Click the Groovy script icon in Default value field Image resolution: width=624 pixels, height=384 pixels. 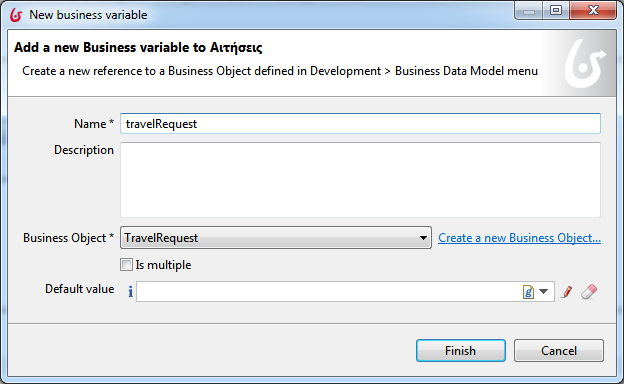[528, 292]
